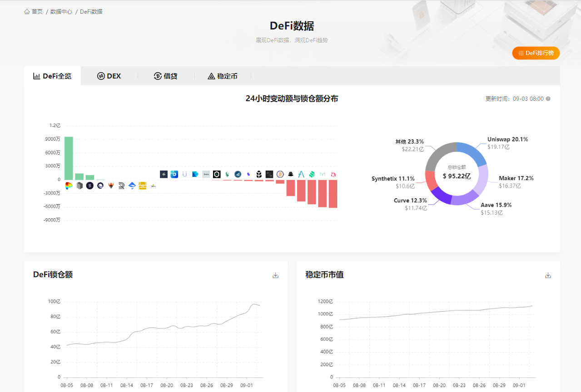Click the Maker 'M' icon in the bar chart
The image size is (581, 392).
(x=322, y=174)
